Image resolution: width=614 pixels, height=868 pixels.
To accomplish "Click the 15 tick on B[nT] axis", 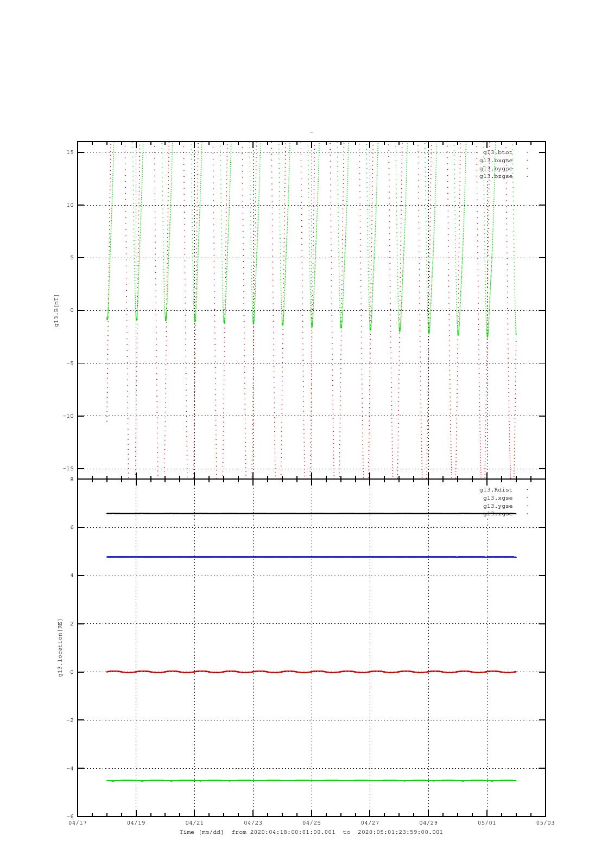I will click(x=71, y=152).
